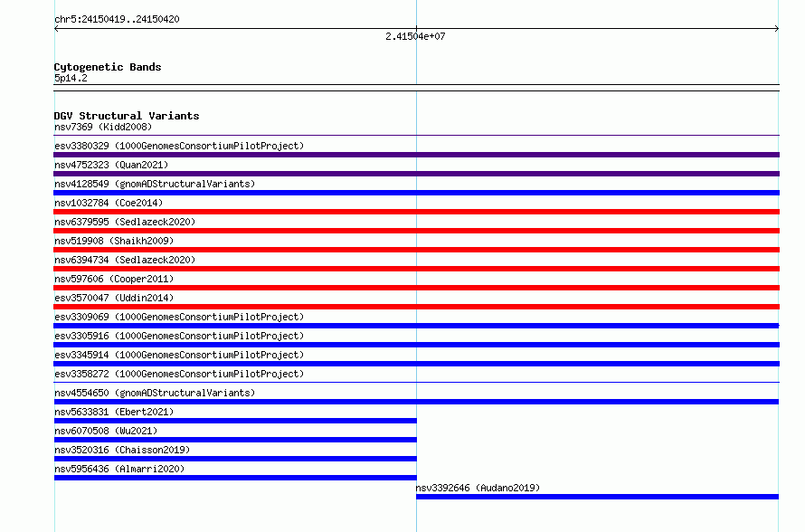Open variant nsv6379595 (Sedlazeck2020) label
This screenshot has height=532, width=805.
pyautogui.click(x=125, y=222)
